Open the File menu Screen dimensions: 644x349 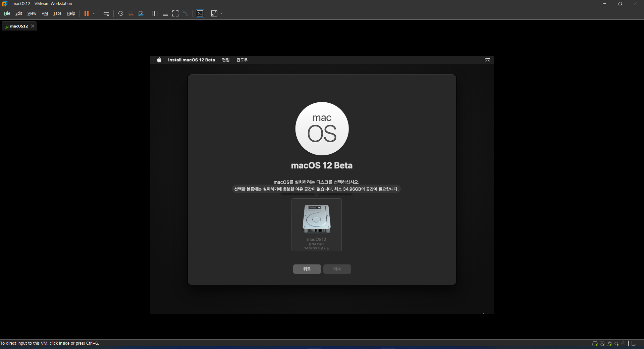(7, 13)
